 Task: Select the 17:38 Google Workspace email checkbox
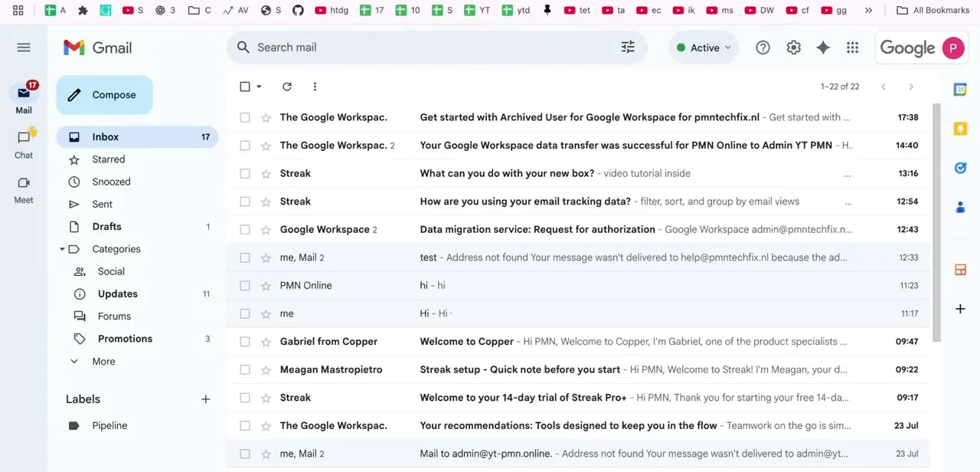pos(245,117)
